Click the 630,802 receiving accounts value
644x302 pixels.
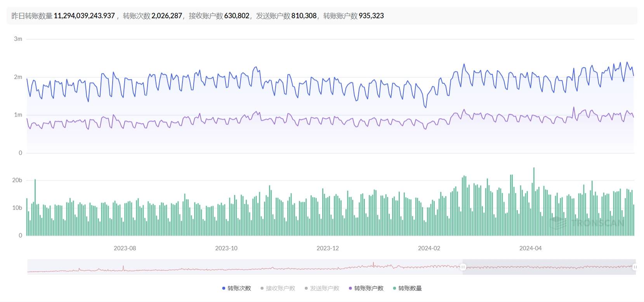pos(237,16)
